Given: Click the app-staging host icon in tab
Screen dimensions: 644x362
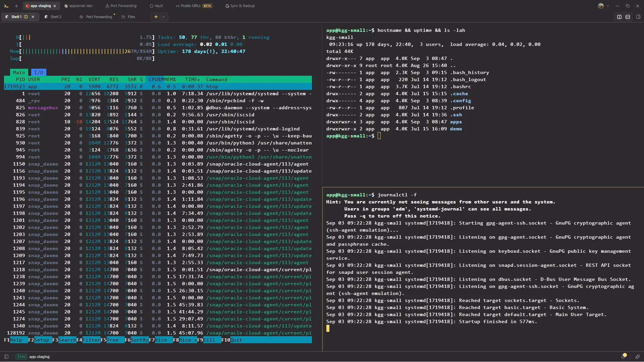Looking at the screenshot, I should [28, 6].
